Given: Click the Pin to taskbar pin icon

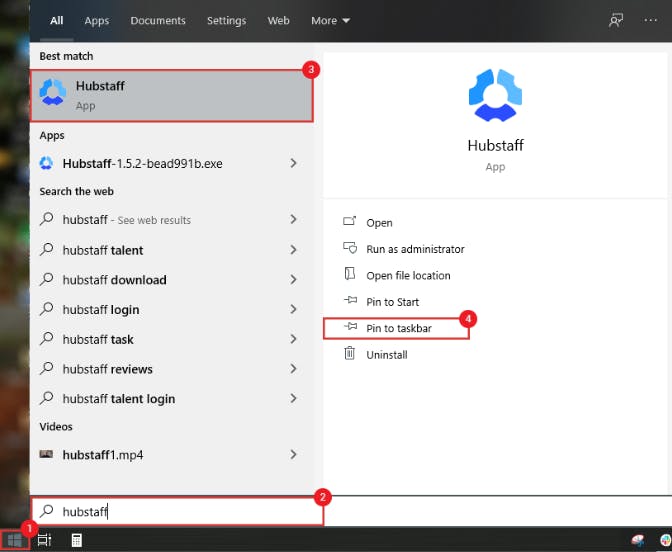Looking at the screenshot, I should click(351, 327).
